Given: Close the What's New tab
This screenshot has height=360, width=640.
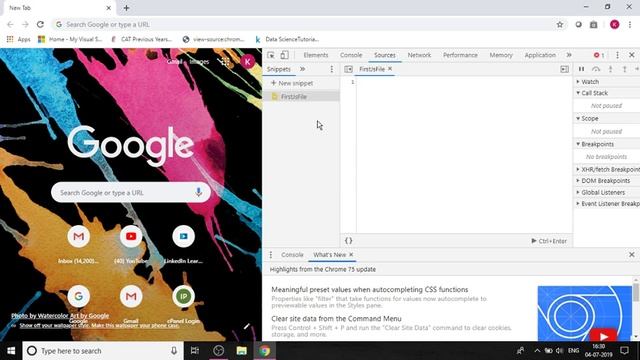Looking at the screenshot, I should 351,255.
